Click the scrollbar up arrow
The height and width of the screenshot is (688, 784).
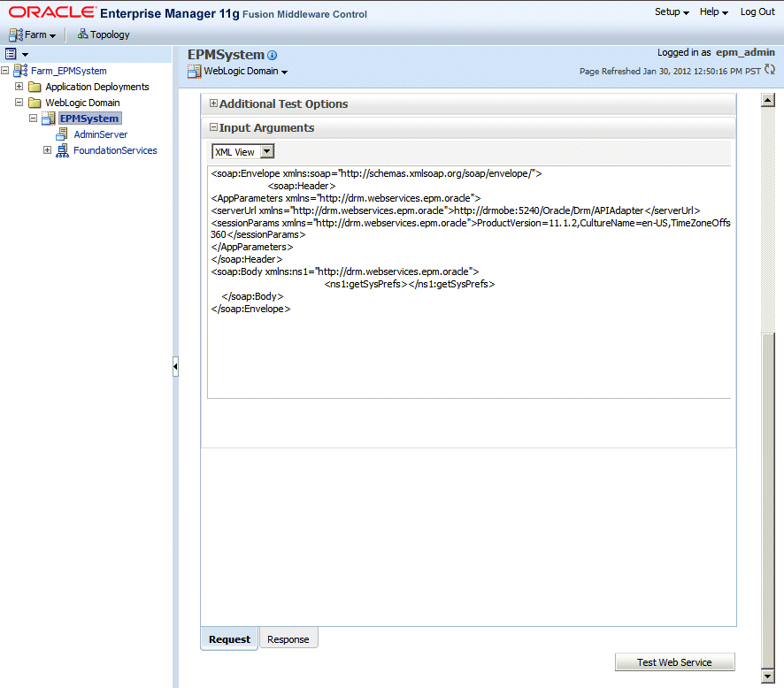pyautogui.click(x=767, y=99)
